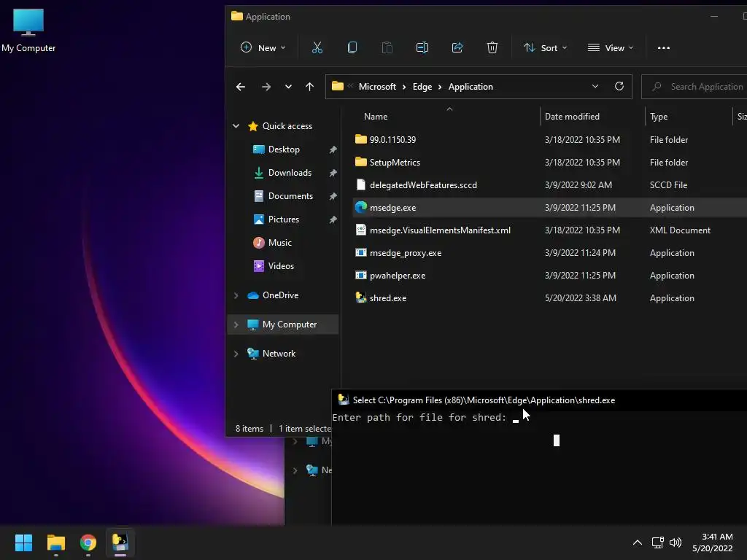747x560 pixels.
Task: Sort by the Name column header
Action: [376, 116]
